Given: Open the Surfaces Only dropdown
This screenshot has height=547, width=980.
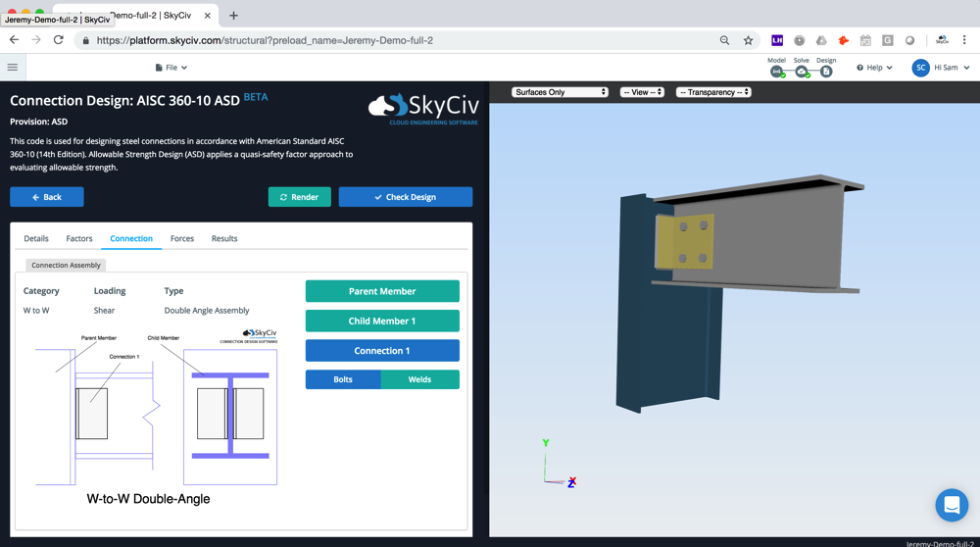Looking at the screenshot, I should (x=560, y=92).
